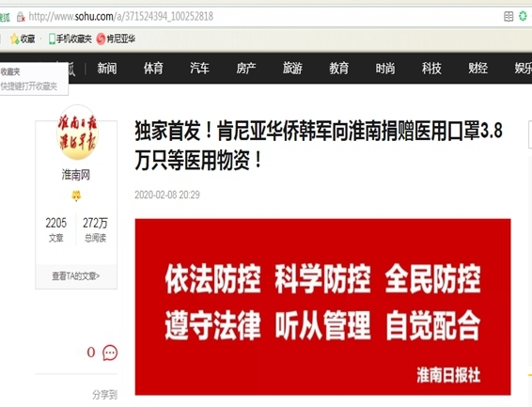Viewport: 532px width, 407px height.
Task: Select the 房产 menu item
Action: coord(246,69)
